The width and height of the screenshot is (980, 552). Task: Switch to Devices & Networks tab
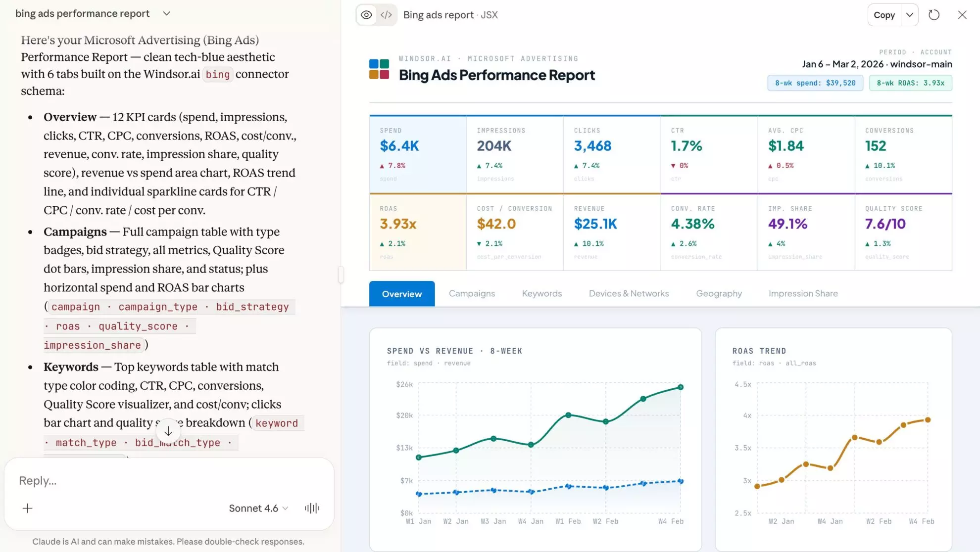click(x=629, y=293)
